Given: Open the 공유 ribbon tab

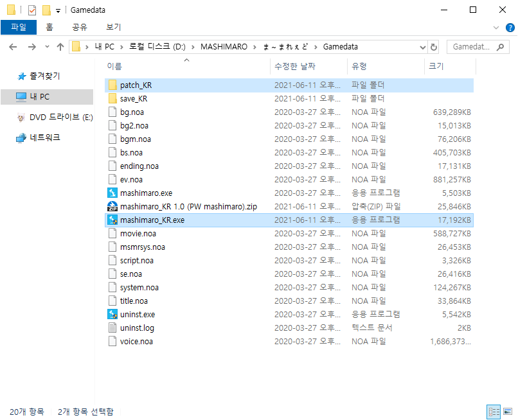Looking at the screenshot, I should [80, 27].
